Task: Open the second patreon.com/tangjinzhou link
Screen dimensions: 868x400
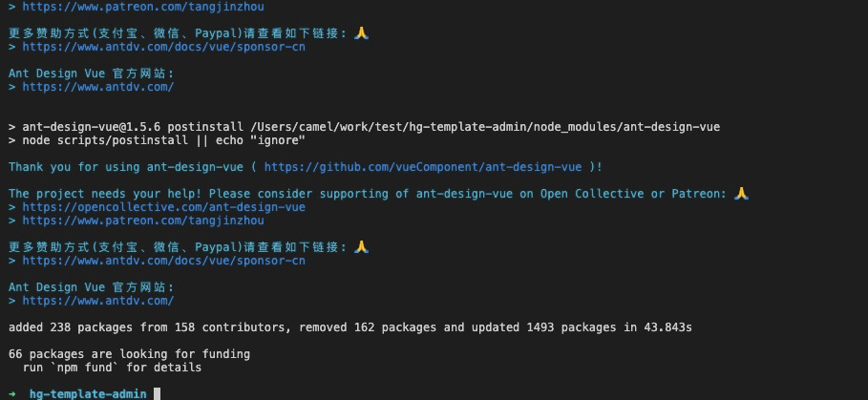Action: tap(143, 221)
